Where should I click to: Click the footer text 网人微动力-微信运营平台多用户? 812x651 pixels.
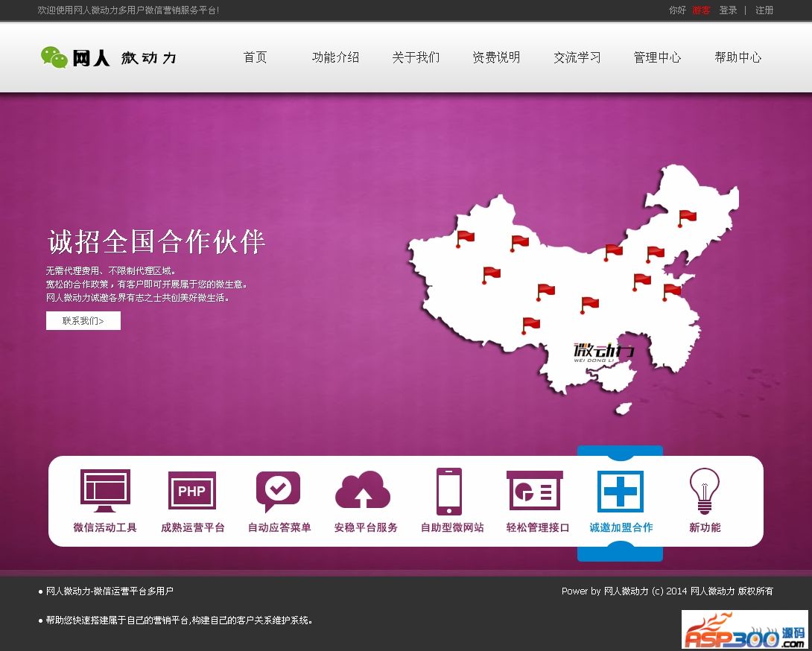click(110, 591)
